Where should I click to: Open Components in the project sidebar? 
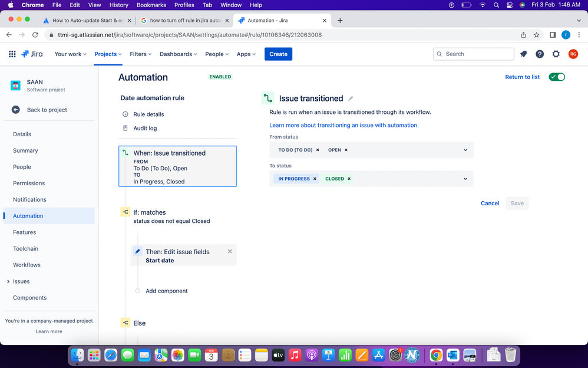(x=29, y=297)
